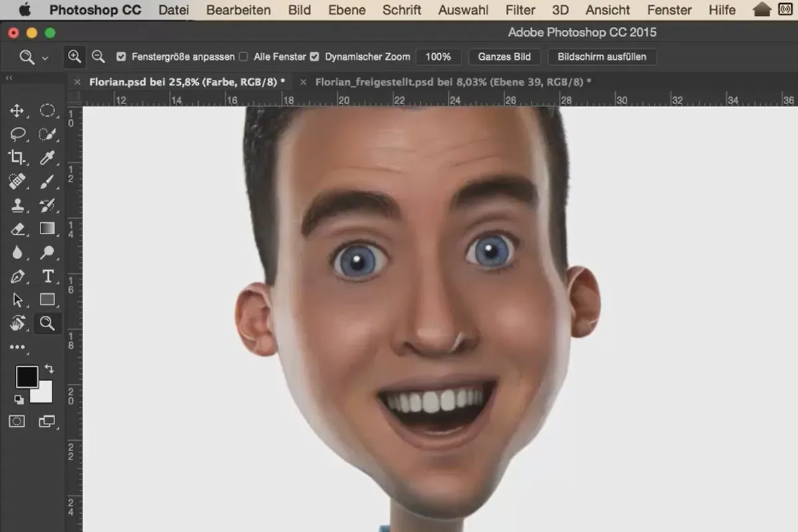Screen dimensions: 798x532
Task: Open the Filter menu
Action: tap(520, 10)
